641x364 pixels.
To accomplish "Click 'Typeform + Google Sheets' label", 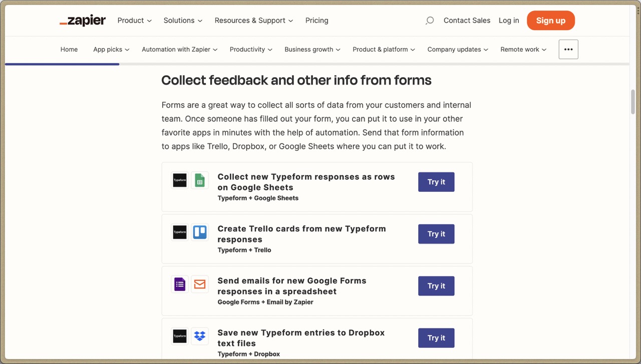I will pyautogui.click(x=258, y=198).
